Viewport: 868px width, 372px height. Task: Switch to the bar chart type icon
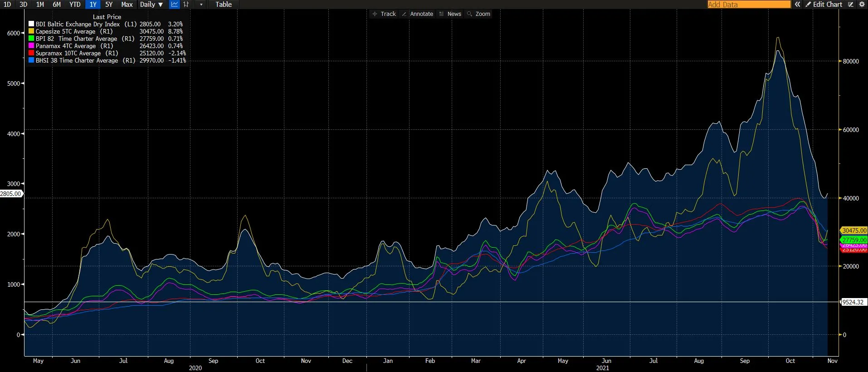coord(186,5)
